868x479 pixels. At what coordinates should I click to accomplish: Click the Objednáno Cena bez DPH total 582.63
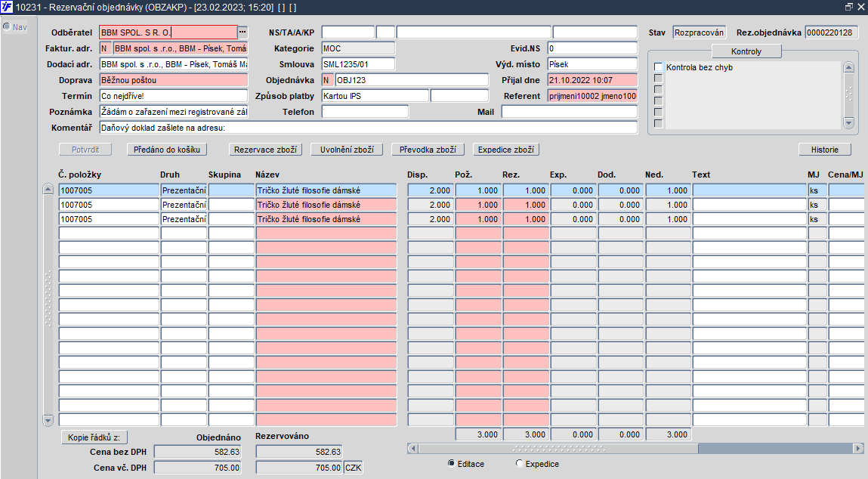[198, 452]
